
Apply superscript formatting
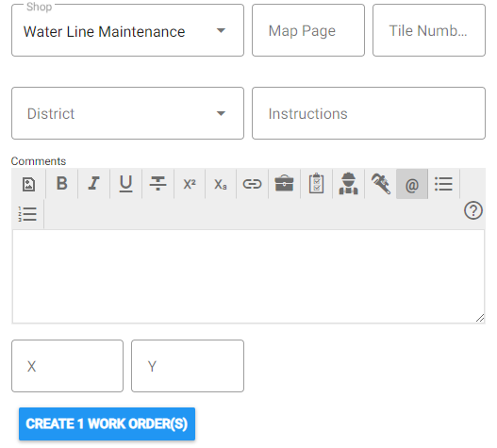190,184
